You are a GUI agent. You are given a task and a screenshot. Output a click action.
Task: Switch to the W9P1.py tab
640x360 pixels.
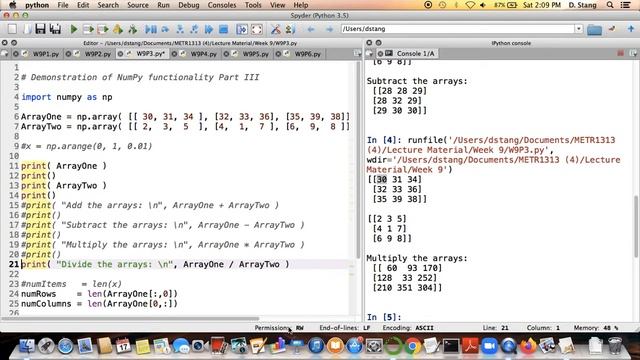[x=46, y=53]
